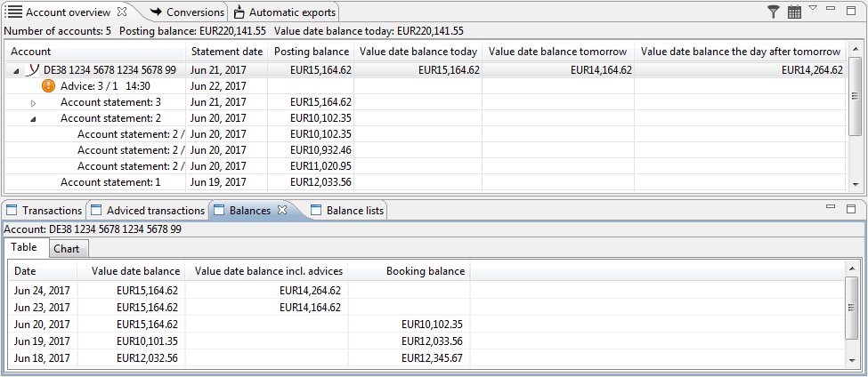Select the Table sub-tab

[24, 247]
